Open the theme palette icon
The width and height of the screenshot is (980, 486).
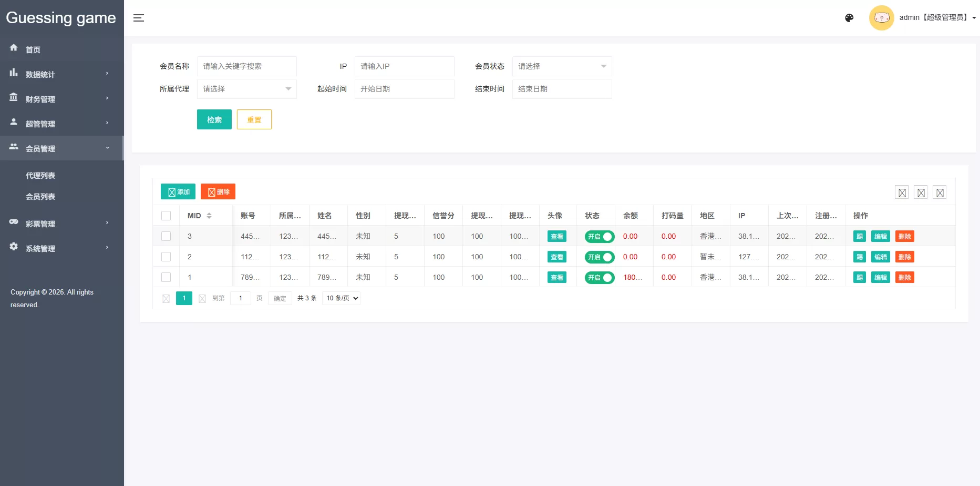tap(849, 18)
